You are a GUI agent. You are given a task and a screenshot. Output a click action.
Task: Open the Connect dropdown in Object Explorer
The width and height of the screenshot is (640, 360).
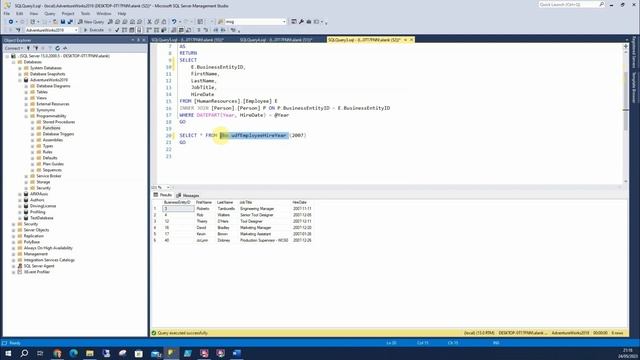13,48
